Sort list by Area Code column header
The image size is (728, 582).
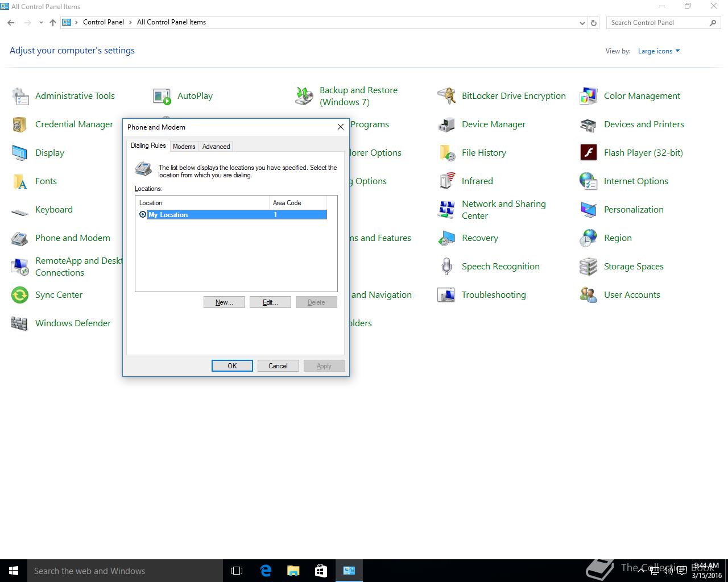(298, 202)
